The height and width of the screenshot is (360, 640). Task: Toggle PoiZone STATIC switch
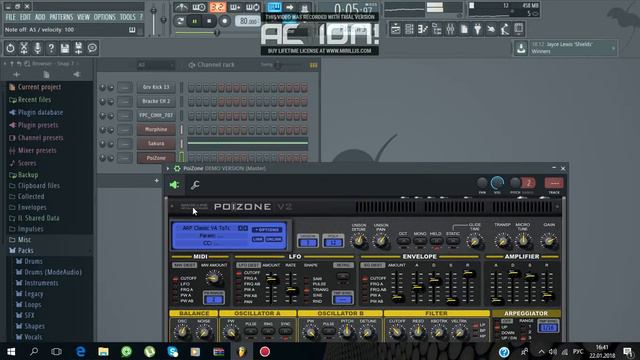452,241
